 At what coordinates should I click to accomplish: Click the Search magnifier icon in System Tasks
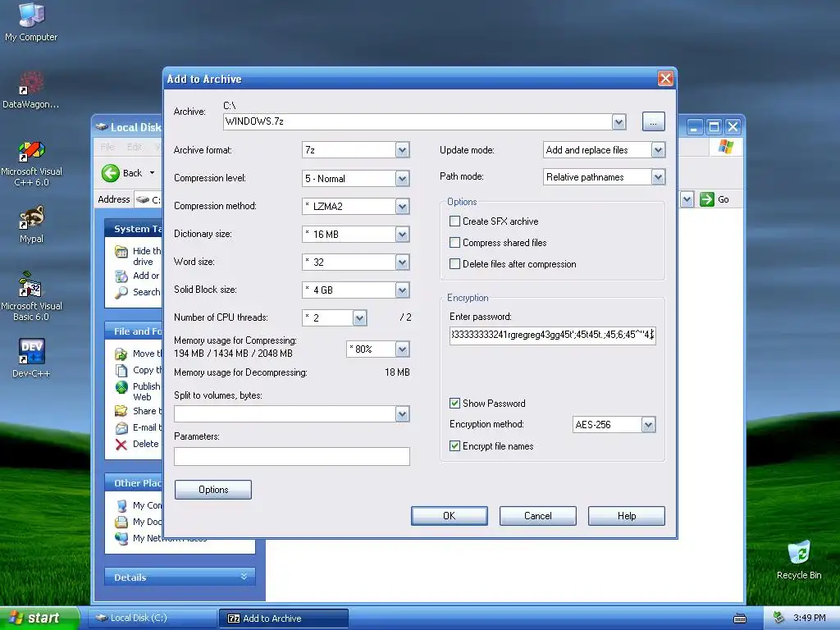point(121,293)
